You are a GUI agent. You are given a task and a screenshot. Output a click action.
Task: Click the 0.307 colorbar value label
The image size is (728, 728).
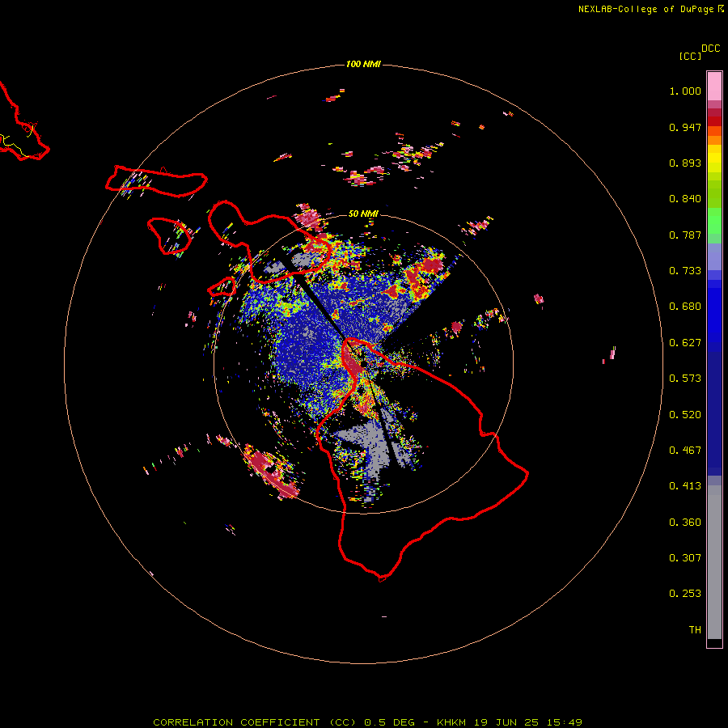point(685,558)
